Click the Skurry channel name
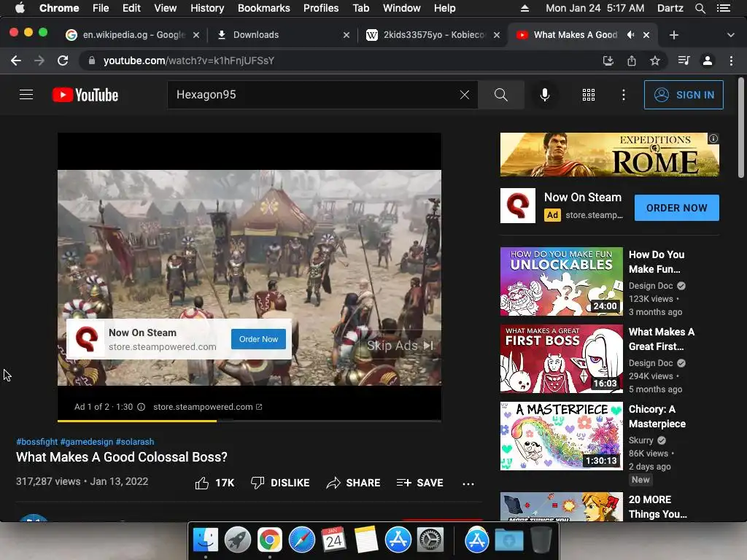747x560 pixels. [640, 440]
